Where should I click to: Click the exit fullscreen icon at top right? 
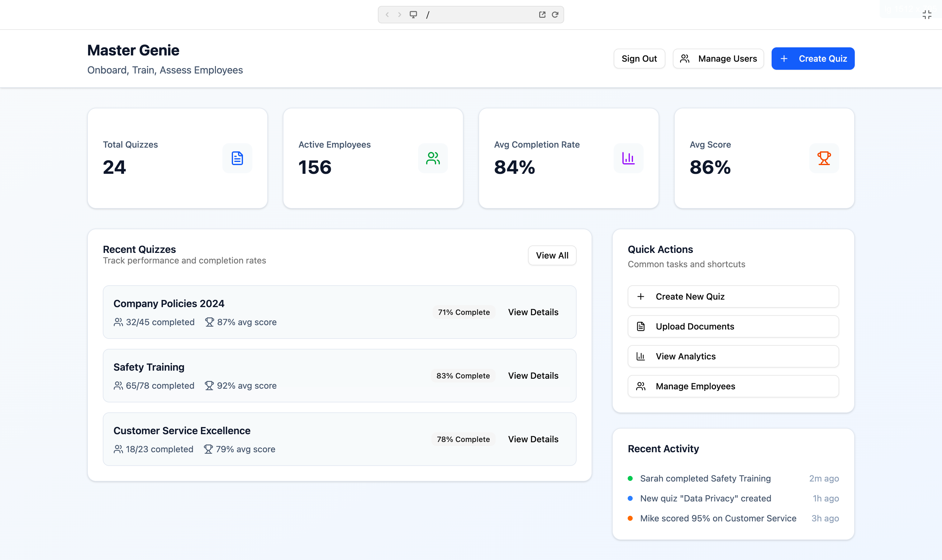pyautogui.click(x=927, y=14)
